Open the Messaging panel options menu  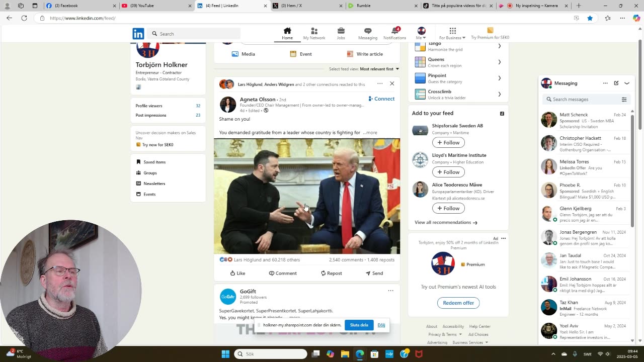pyautogui.click(x=605, y=83)
